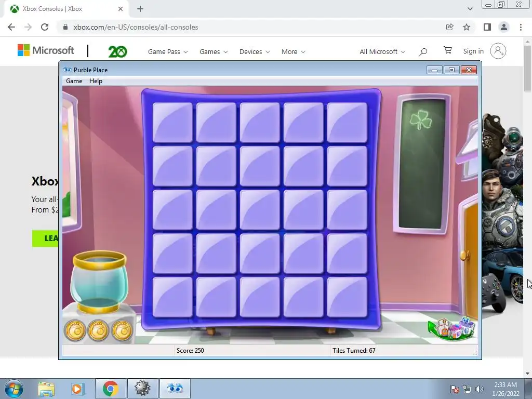Flip the first tile in the bottom row
The height and width of the screenshot is (399, 532).
point(172,297)
